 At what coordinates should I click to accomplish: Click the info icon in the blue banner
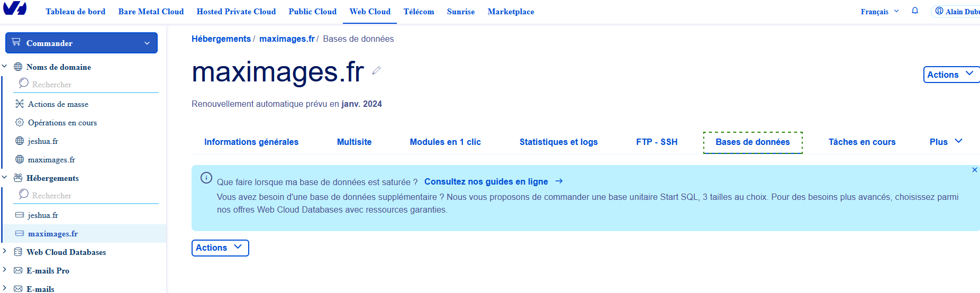(x=206, y=178)
